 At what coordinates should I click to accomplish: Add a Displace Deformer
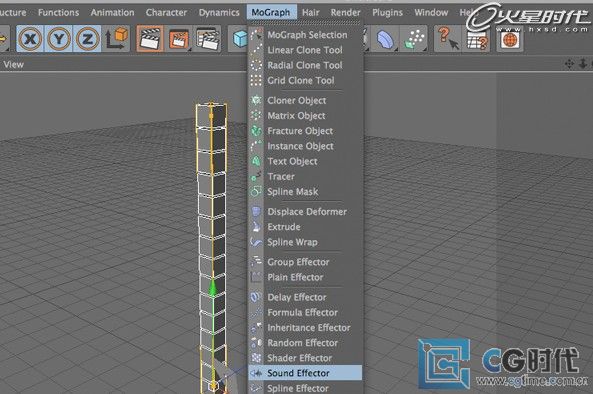(x=305, y=211)
